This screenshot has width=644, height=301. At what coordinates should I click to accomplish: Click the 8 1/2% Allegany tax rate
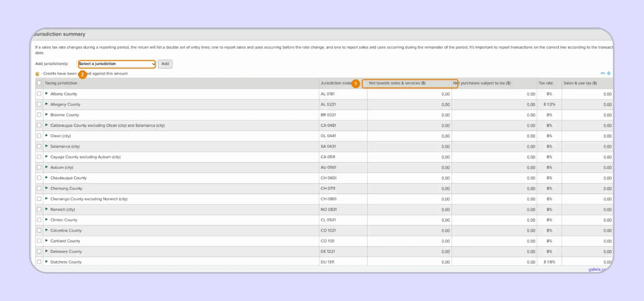click(549, 104)
